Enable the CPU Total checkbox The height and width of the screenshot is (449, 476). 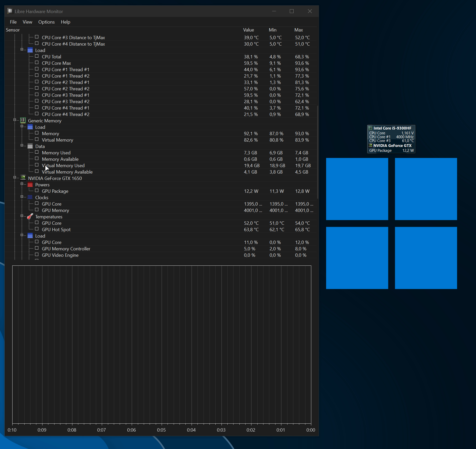[37, 56]
